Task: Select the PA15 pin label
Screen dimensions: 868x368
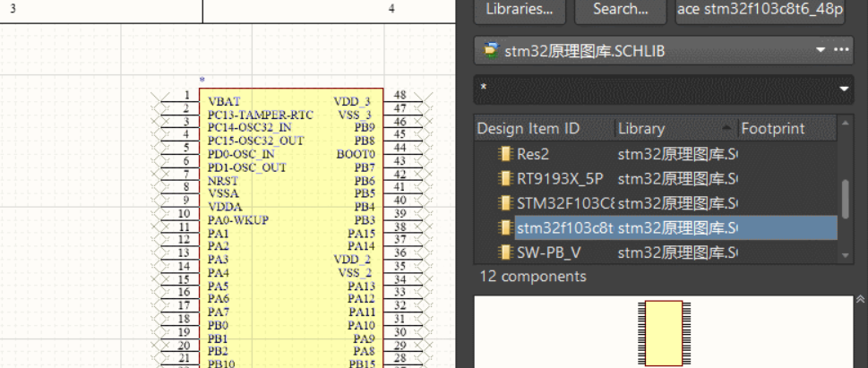Action: pyautogui.click(x=361, y=234)
